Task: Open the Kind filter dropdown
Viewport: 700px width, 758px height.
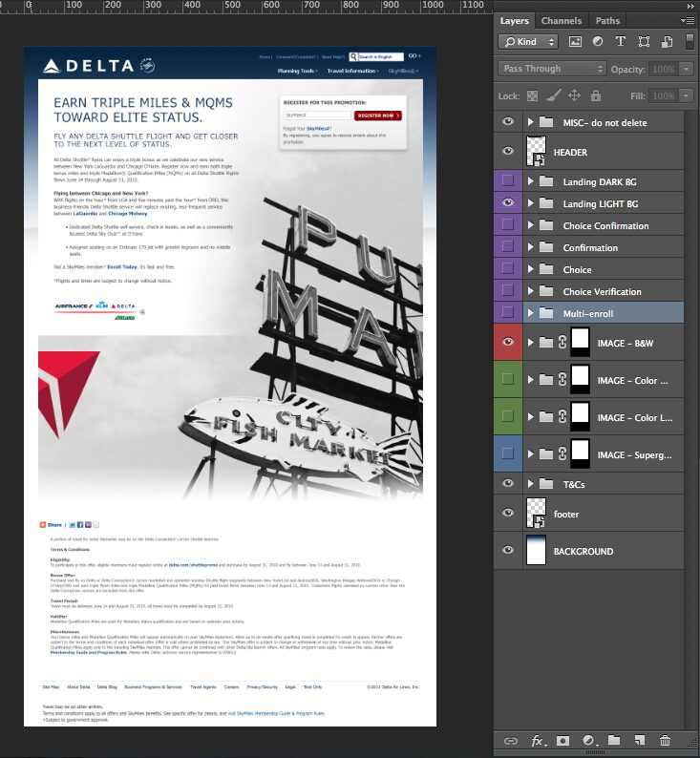Action: point(528,42)
